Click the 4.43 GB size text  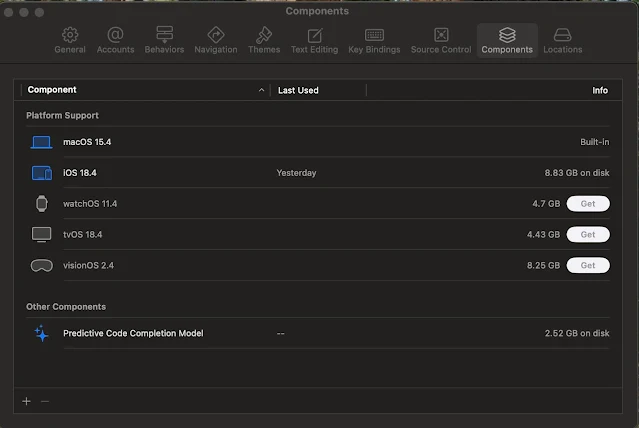tap(543, 235)
